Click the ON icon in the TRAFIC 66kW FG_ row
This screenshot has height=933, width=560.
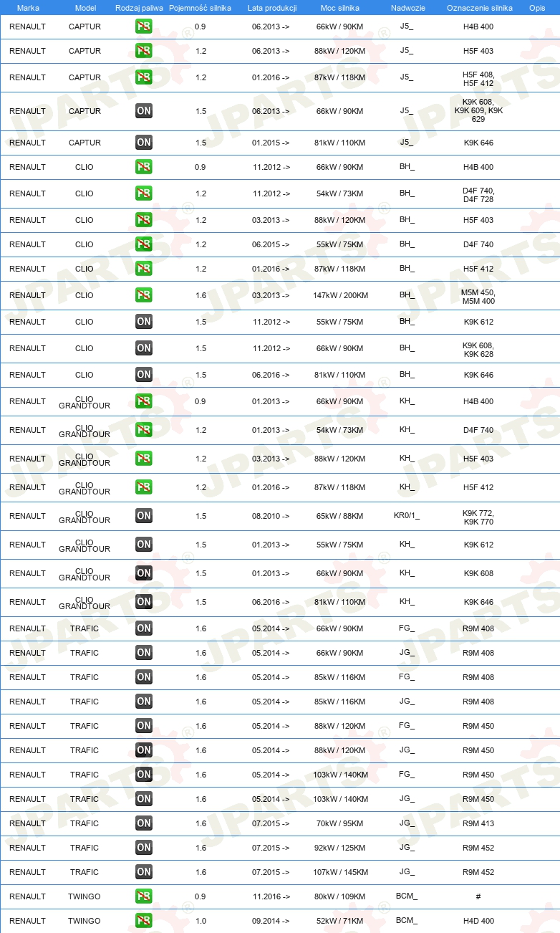pos(144,628)
